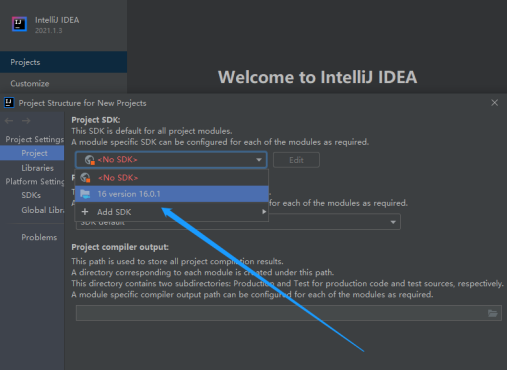
Task: Open the Customize tab in Welcome window
Action: (x=63, y=83)
